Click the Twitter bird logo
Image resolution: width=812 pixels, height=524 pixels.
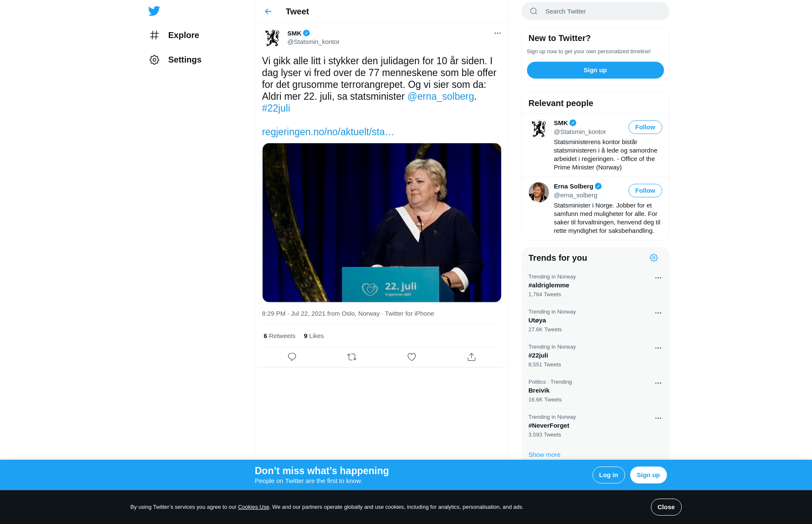(154, 11)
